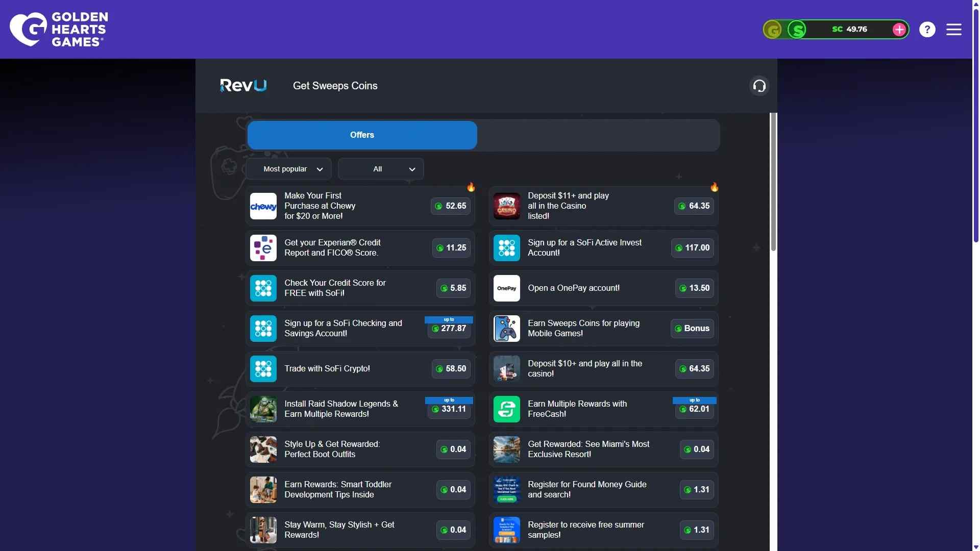The width and height of the screenshot is (980, 551).
Task: Open the hamburger menu
Action: pyautogui.click(x=953, y=30)
